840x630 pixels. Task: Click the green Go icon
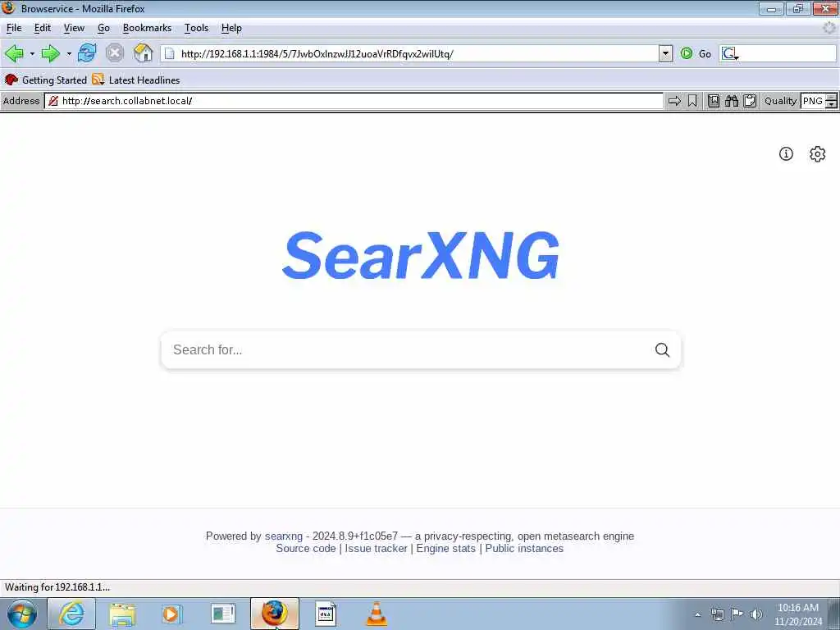[687, 53]
